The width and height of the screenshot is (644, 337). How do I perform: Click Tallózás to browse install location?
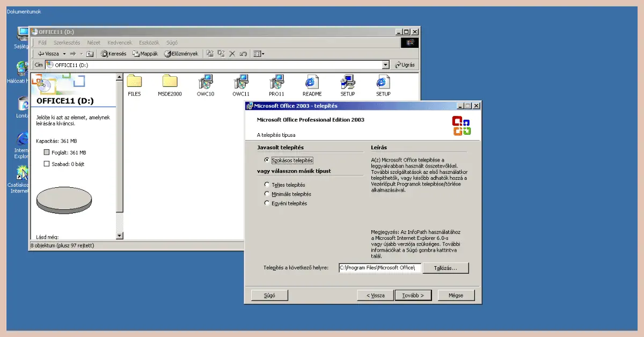445,268
